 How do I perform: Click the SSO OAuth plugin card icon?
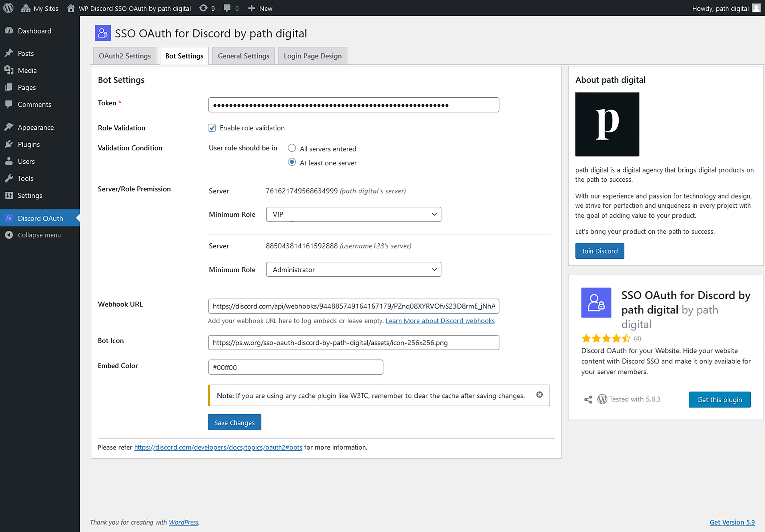596,303
